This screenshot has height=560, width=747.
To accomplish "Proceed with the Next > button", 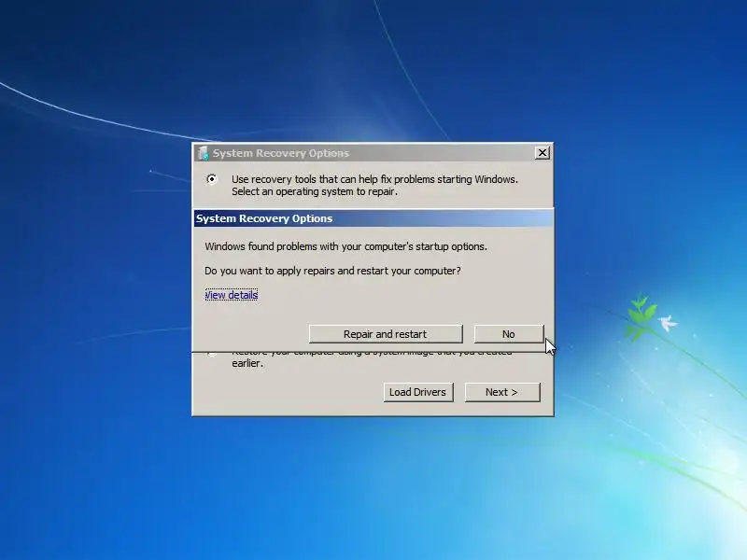I will [x=502, y=392].
